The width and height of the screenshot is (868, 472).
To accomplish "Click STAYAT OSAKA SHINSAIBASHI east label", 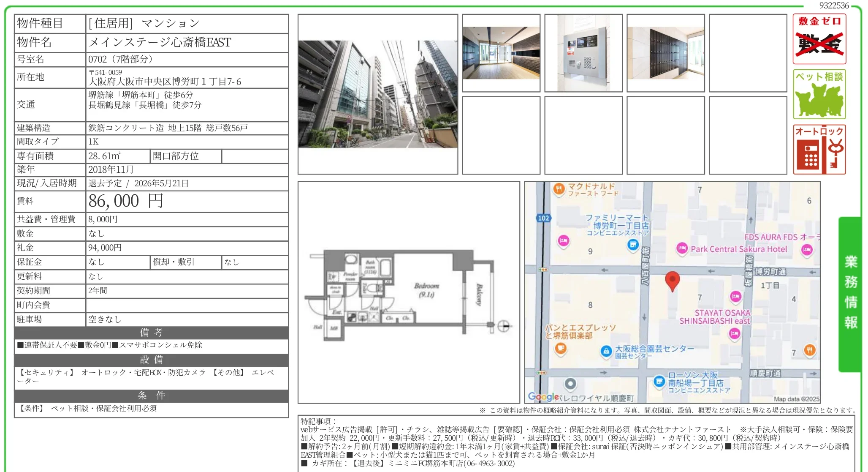I will 714,317.
